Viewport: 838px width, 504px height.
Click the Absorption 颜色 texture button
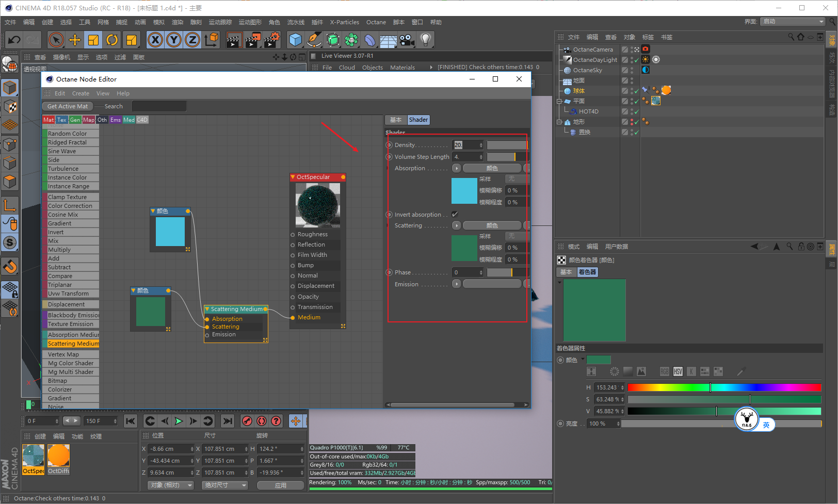point(492,168)
